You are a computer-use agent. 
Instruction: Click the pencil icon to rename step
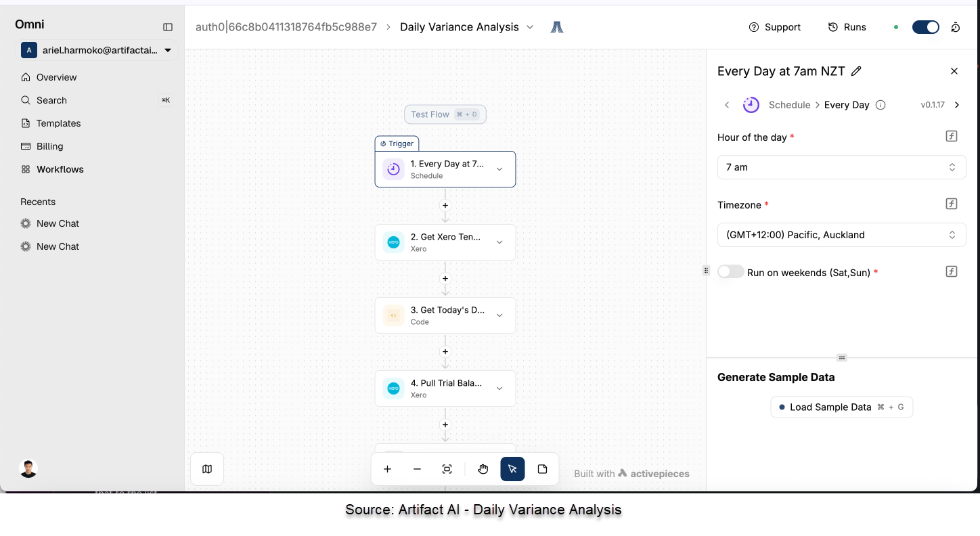pos(856,71)
